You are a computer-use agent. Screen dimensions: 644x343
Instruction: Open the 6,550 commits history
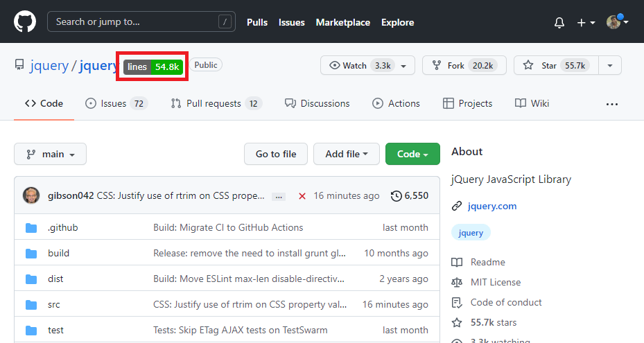click(410, 196)
